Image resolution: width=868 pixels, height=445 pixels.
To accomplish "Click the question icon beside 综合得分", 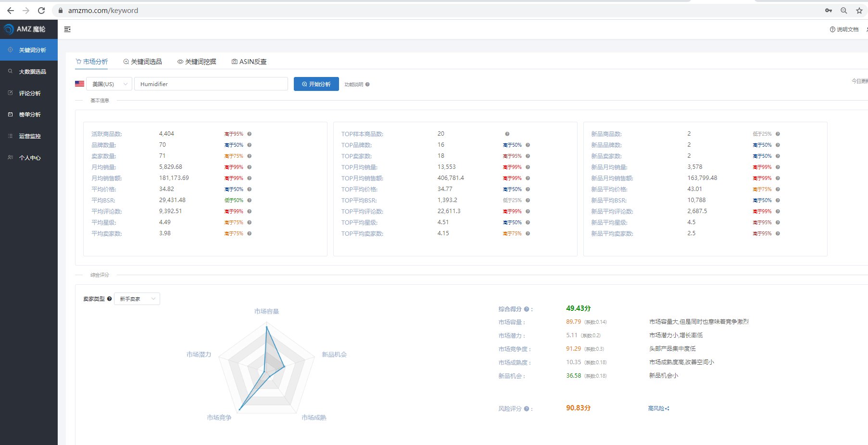I will [x=527, y=309].
